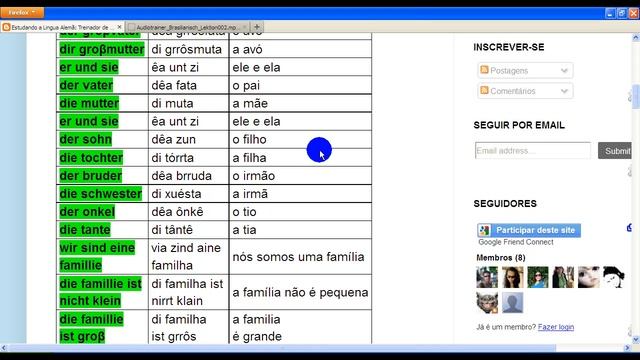The image size is (640, 360).
Task: Click the 'di grrôsmuta' pronunciation cell
Action: [x=189, y=49]
